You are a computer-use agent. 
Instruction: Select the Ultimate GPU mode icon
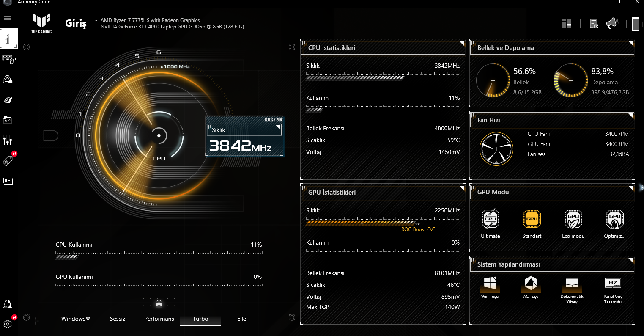point(491,219)
